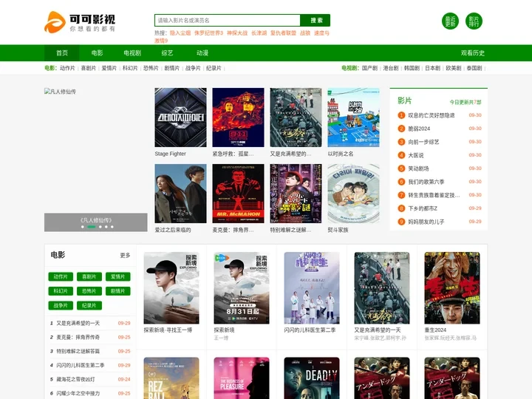Viewport: 532px width, 399px height.
Task: Select the active green carousel indicator
Action: click(x=92, y=227)
